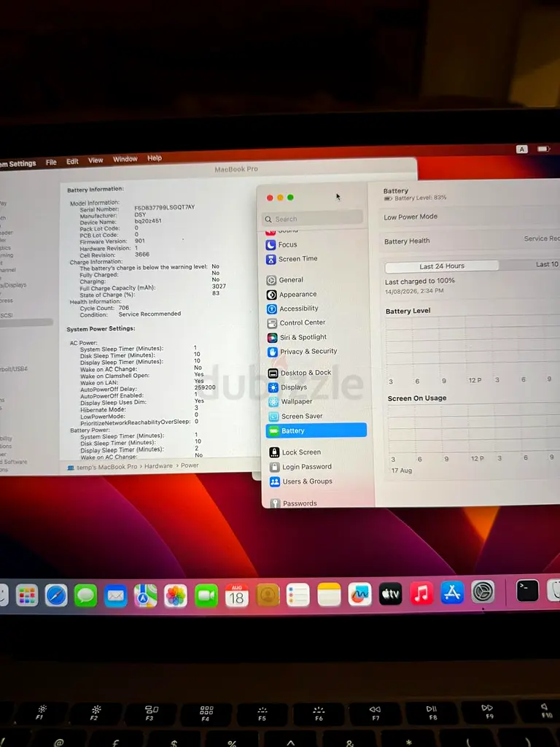Click the settings Search field
Image resolution: width=560 pixels, height=747 pixels.
pos(312,219)
